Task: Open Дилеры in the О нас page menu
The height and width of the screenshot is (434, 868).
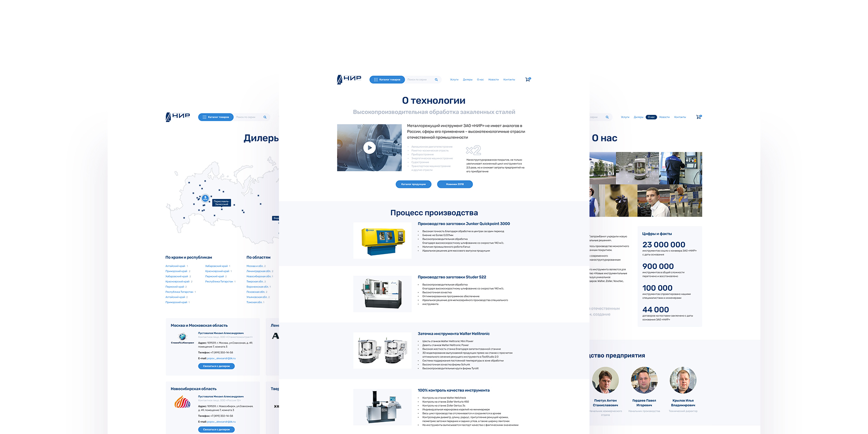Action: (x=638, y=117)
